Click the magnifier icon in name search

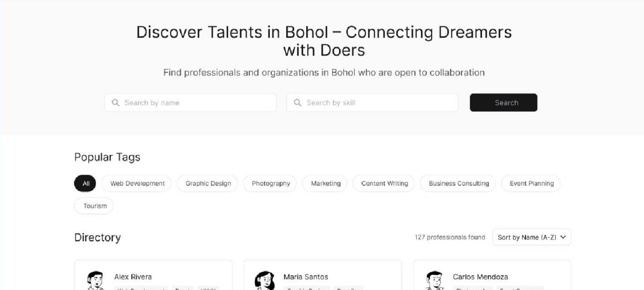tap(116, 103)
